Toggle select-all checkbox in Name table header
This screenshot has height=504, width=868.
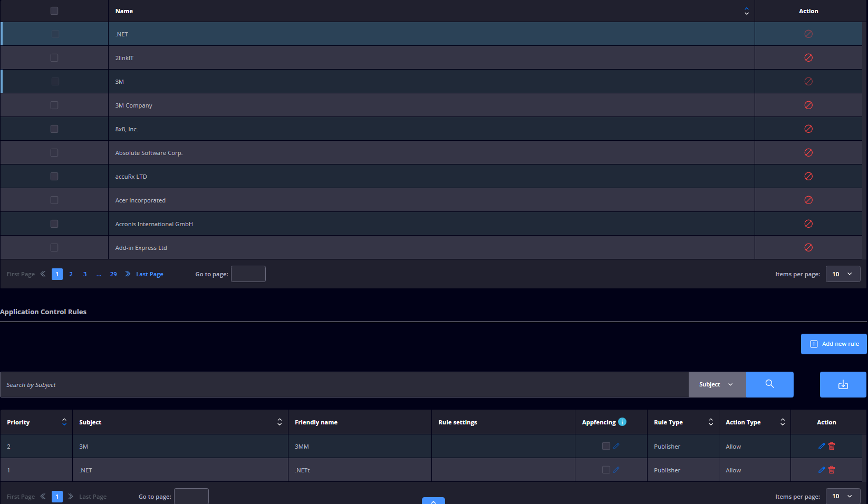coord(54,11)
